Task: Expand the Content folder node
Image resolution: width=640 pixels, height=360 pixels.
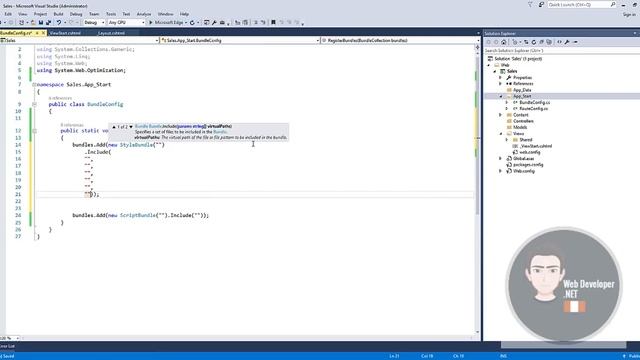Action: click(x=500, y=115)
